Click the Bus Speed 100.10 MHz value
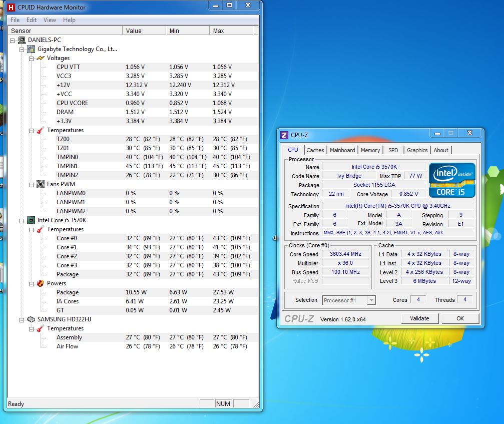The image size is (504, 424). pyautogui.click(x=345, y=272)
